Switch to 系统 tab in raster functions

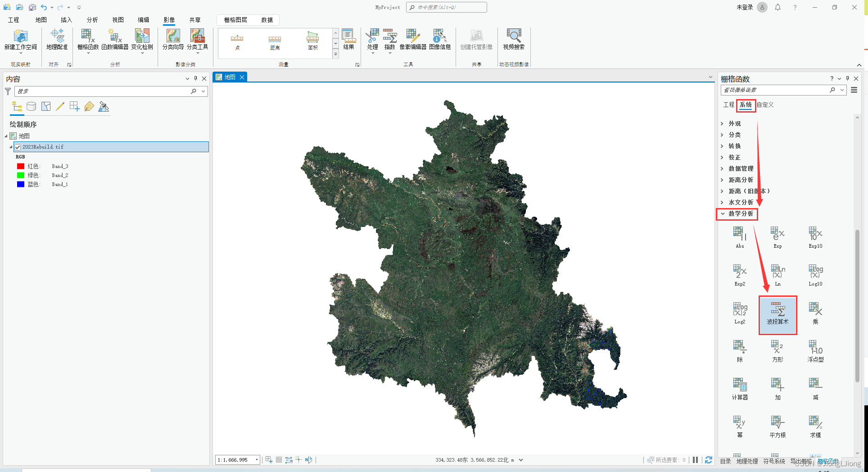click(746, 104)
